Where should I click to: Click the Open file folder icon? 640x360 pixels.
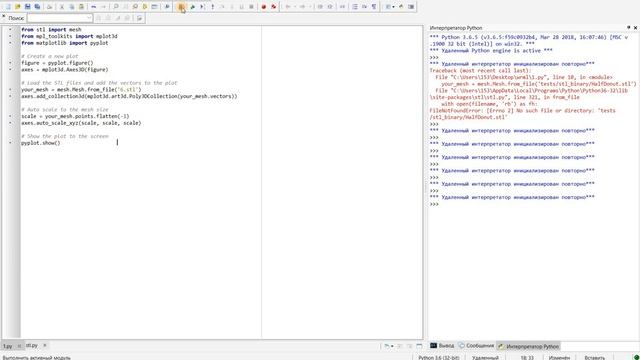coord(18,7)
